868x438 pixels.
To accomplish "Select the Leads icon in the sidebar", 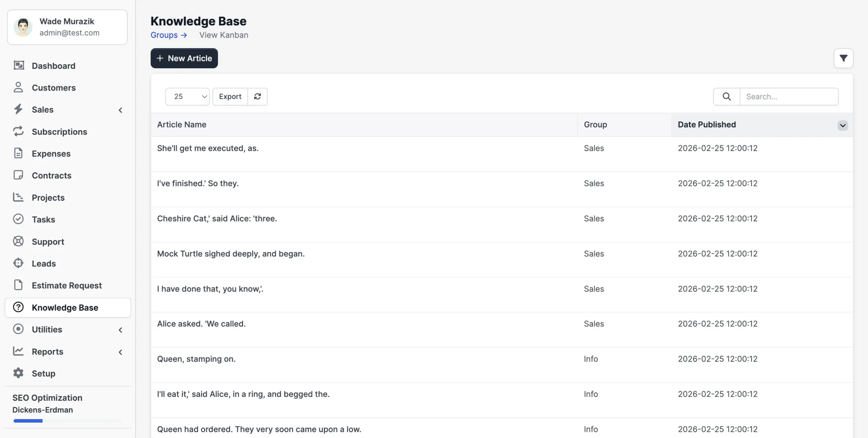I will [19, 263].
